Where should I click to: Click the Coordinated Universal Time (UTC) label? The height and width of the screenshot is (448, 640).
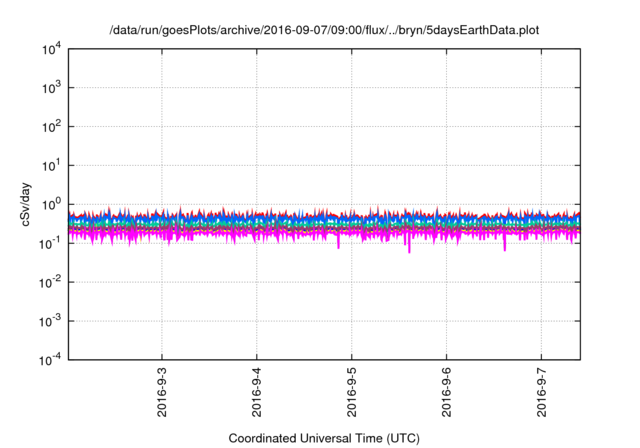324,438
